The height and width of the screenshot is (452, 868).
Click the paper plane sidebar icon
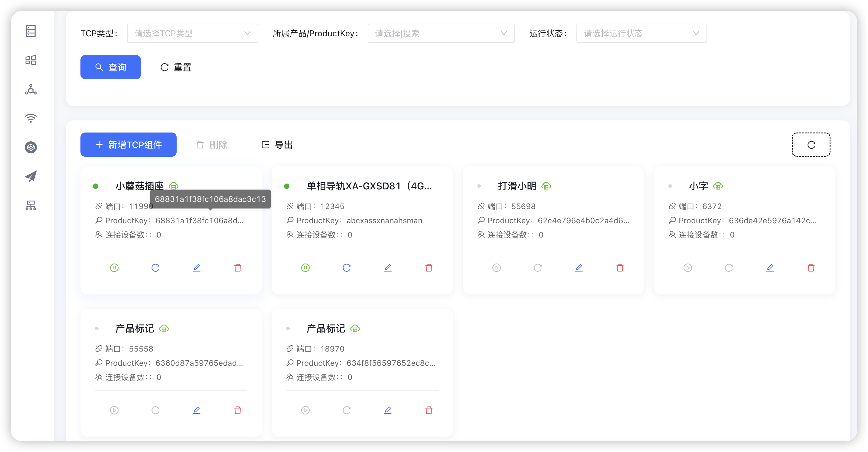(31, 176)
